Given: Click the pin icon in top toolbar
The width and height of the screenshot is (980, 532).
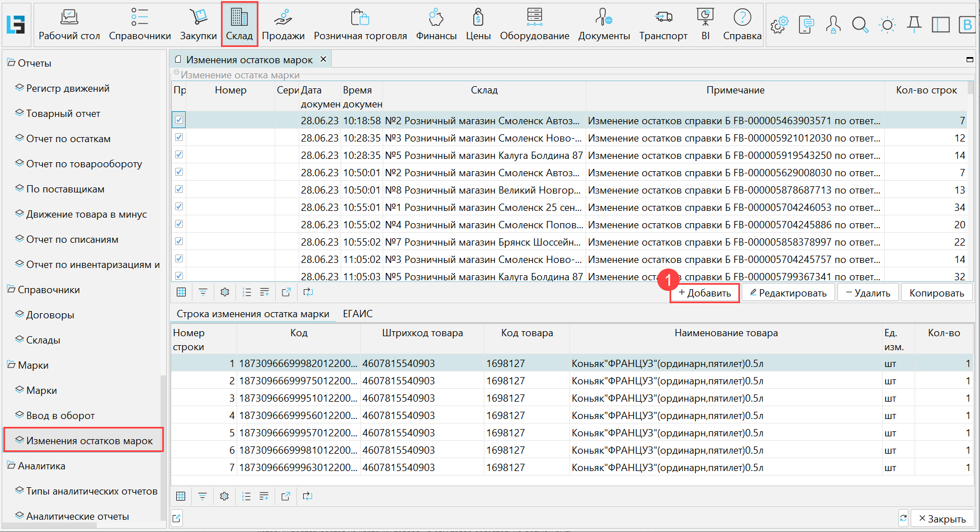Looking at the screenshot, I should coord(914,25).
